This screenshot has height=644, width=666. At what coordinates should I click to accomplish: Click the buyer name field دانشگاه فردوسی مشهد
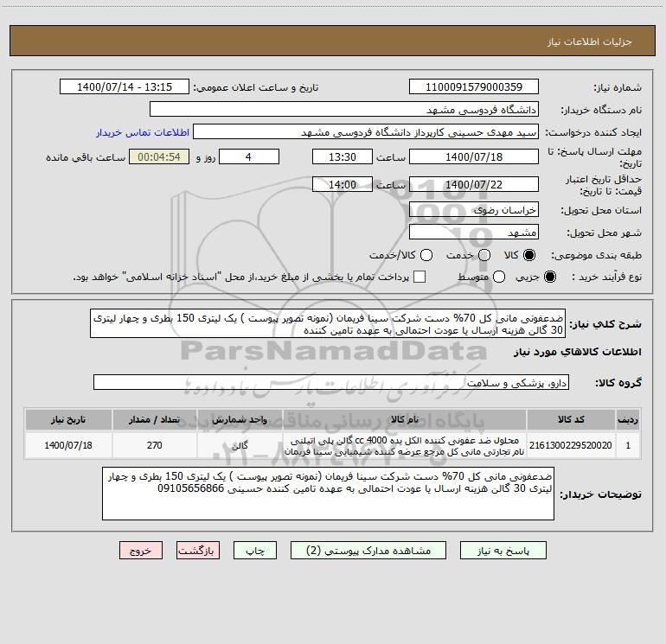[344, 110]
